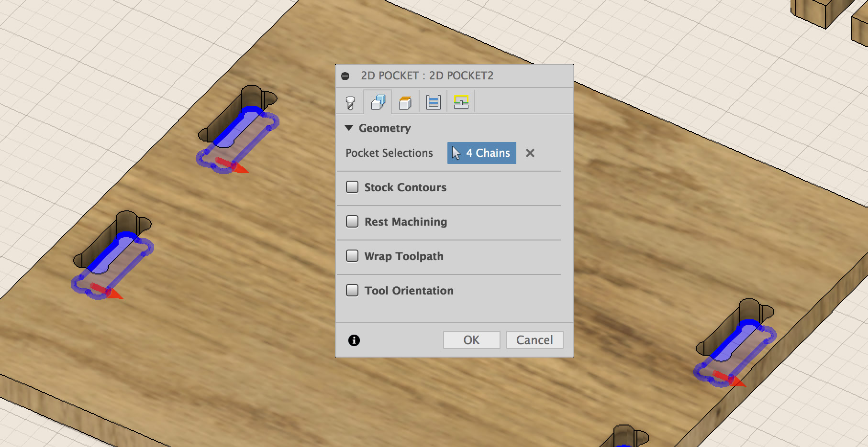Switch to the Geometry tab
Viewport: 868px width, 447px height.
(378, 101)
